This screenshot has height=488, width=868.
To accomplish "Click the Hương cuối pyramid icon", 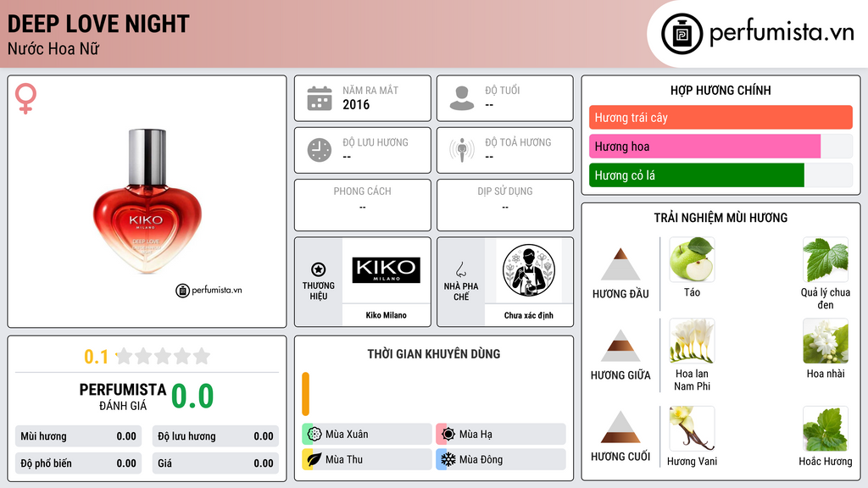I will (x=620, y=427).
